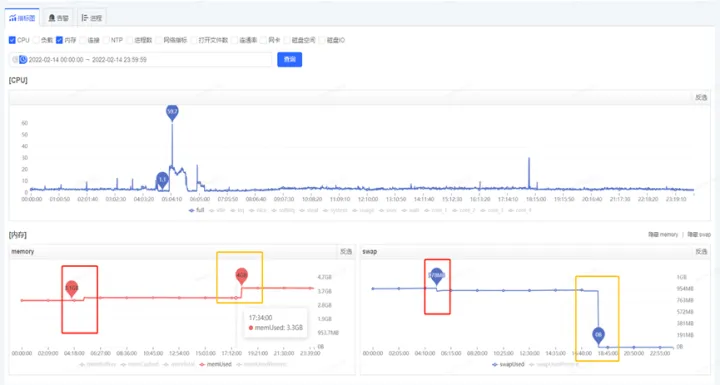
Task: Click the 0B pin on swap chart
Action: tap(598, 335)
